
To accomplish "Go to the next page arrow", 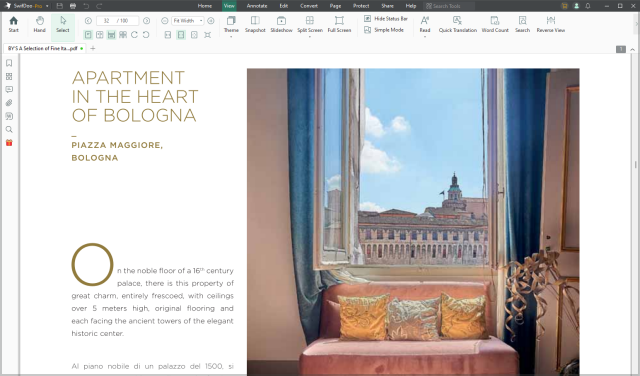I will 147,21.
